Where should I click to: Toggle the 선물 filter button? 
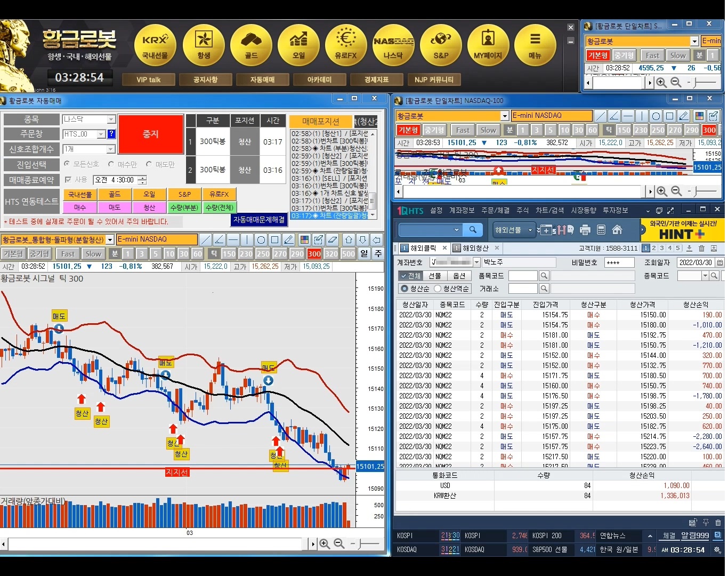(x=435, y=276)
